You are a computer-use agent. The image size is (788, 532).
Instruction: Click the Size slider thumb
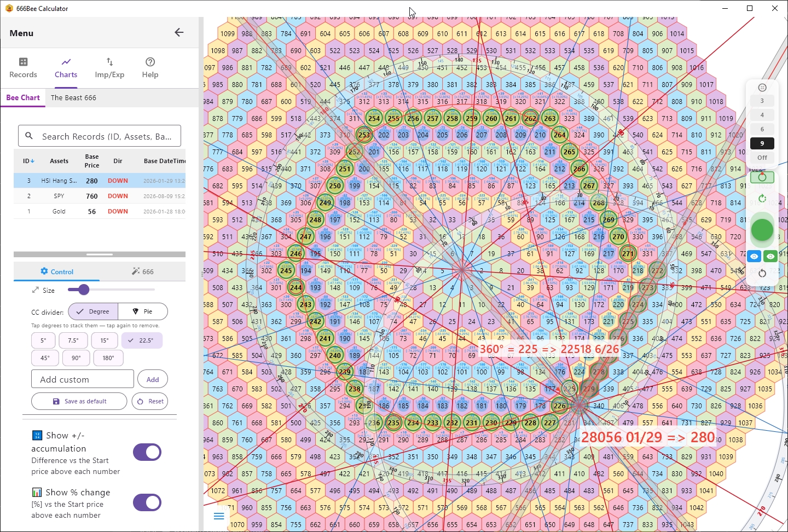point(83,290)
